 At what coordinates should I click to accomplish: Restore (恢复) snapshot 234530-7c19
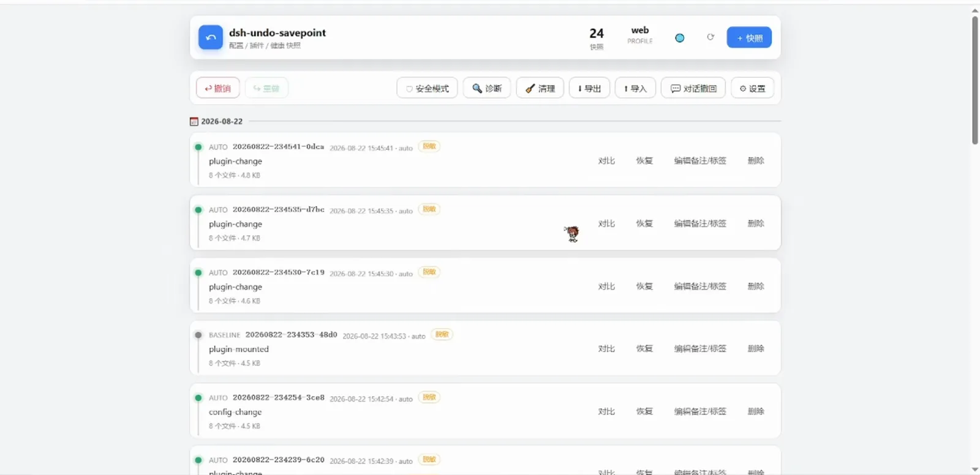coord(644,286)
